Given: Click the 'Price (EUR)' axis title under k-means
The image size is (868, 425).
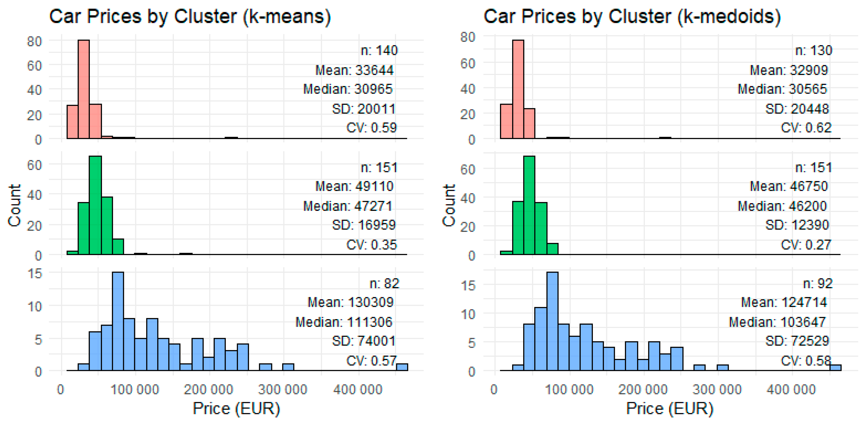Looking at the screenshot, I should (236, 408).
